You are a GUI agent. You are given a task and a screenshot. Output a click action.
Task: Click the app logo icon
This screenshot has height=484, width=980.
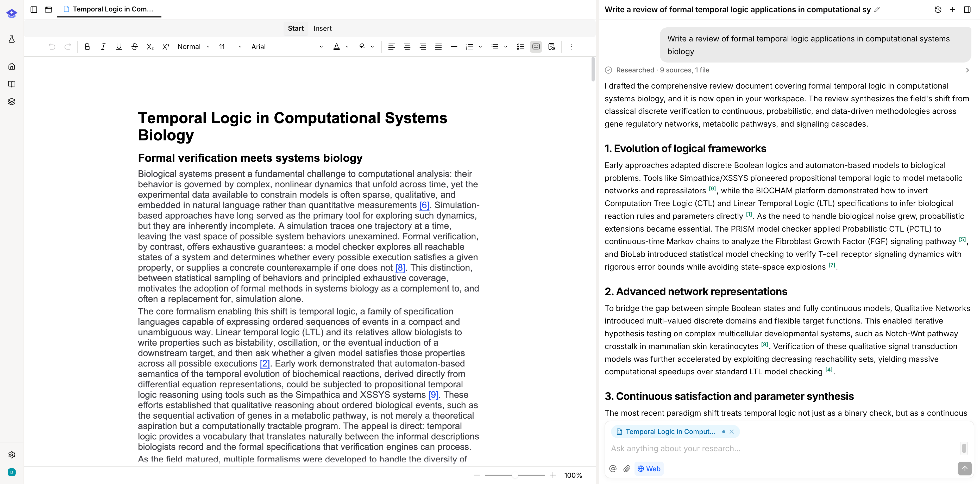(12, 13)
